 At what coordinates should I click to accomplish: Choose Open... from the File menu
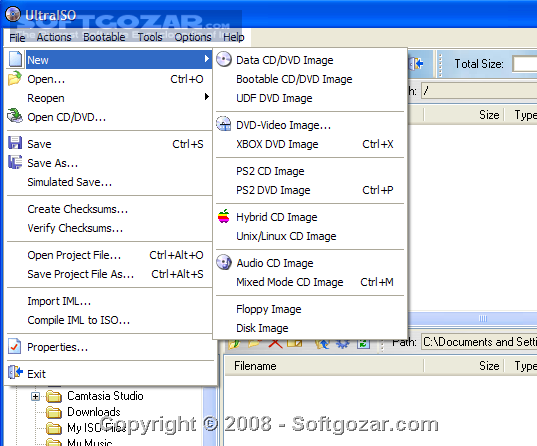(110, 79)
